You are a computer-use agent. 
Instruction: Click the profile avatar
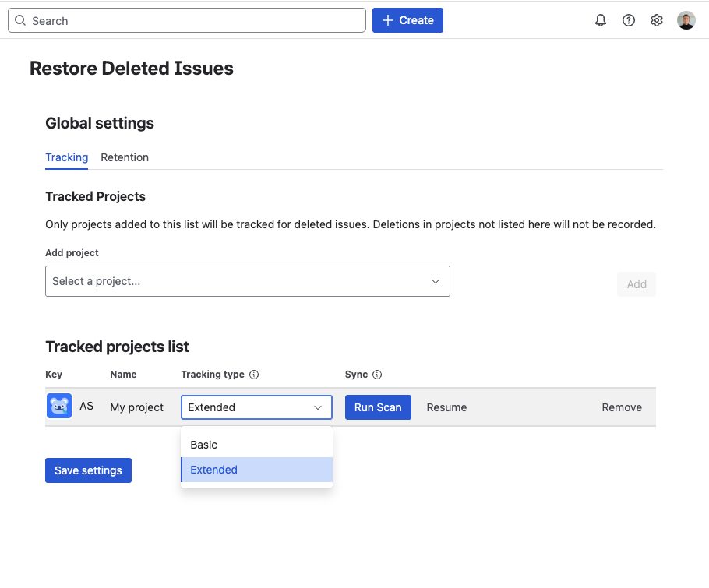(686, 20)
